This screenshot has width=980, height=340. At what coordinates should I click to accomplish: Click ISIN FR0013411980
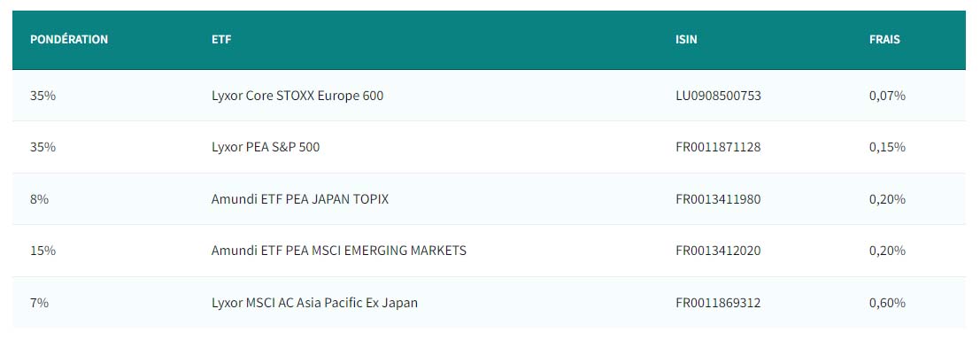718,199
